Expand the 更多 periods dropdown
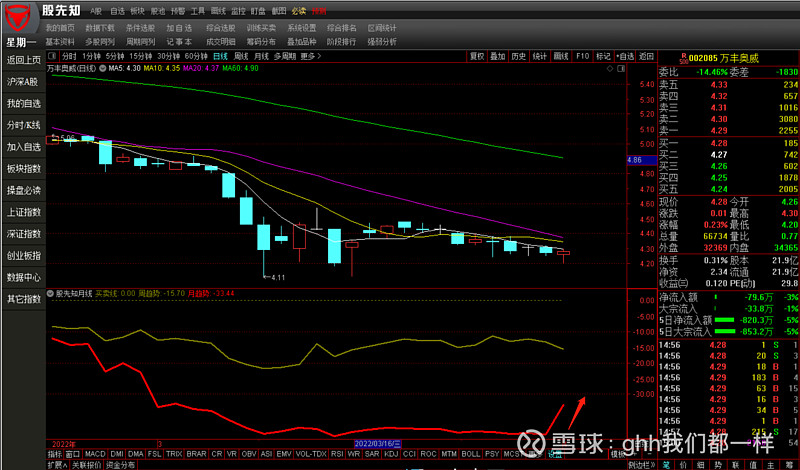The width and height of the screenshot is (800, 470). (x=309, y=57)
